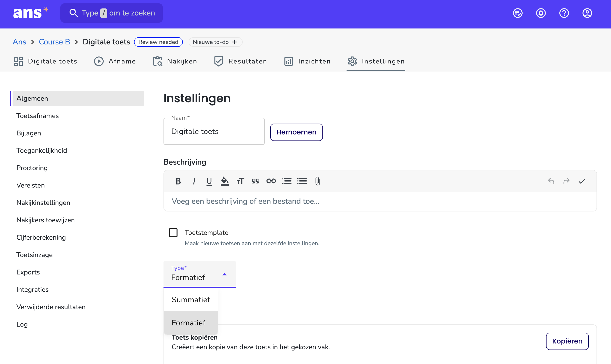Open the text fill color tool
The width and height of the screenshot is (611, 364).
[225, 181]
